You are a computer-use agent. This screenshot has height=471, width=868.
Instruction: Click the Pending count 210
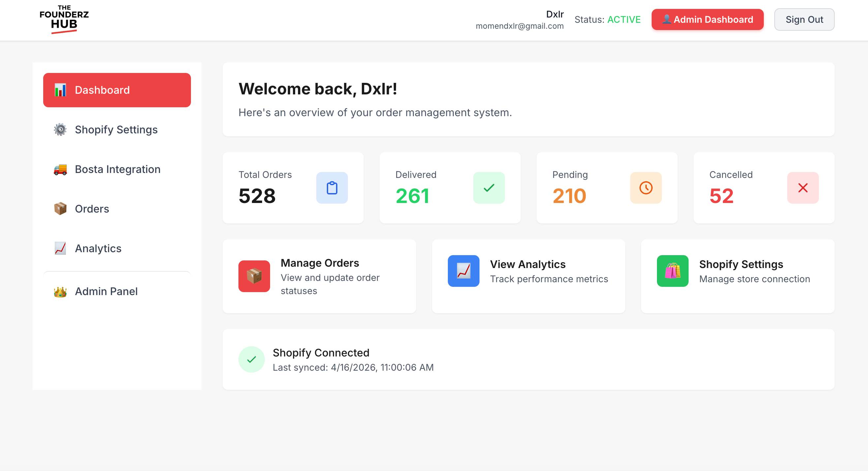pyautogui.click(x=570, y=196)
